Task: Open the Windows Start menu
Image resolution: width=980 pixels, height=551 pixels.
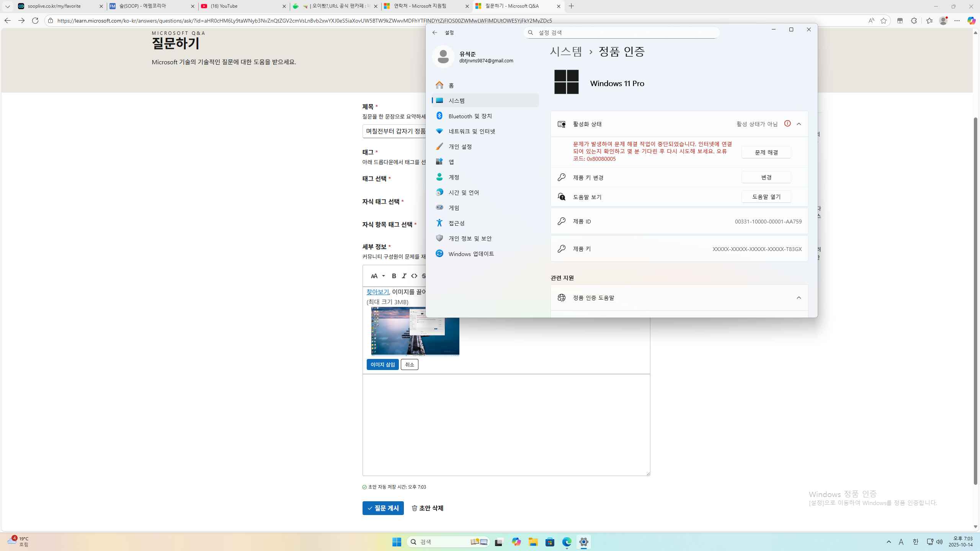Action: coord(397,542)
